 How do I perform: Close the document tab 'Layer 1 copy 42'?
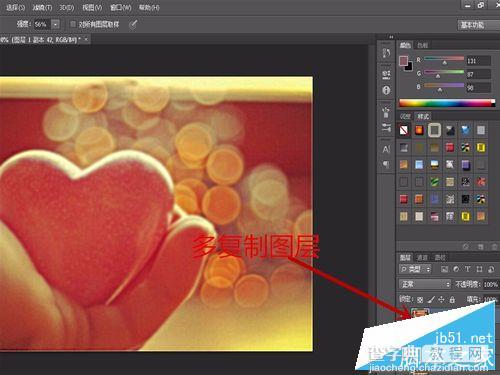click(x=86, y=39)
